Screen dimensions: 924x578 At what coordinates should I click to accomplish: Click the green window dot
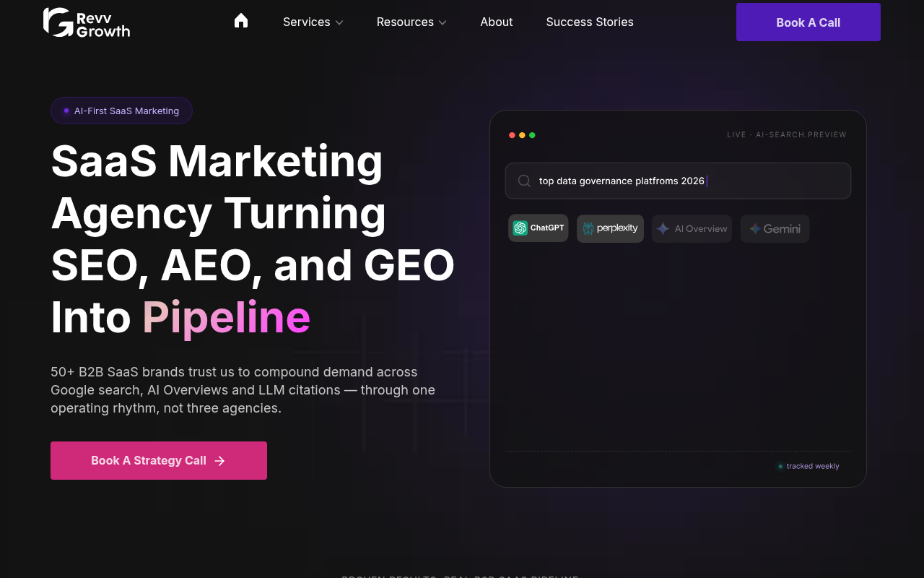(x=532, y=135)
